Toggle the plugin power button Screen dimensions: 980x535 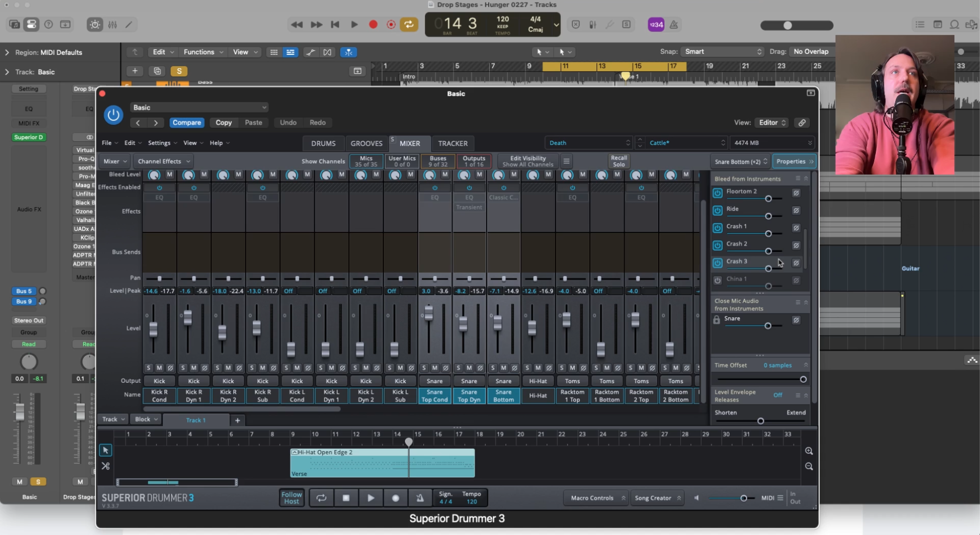coord(113,115)
